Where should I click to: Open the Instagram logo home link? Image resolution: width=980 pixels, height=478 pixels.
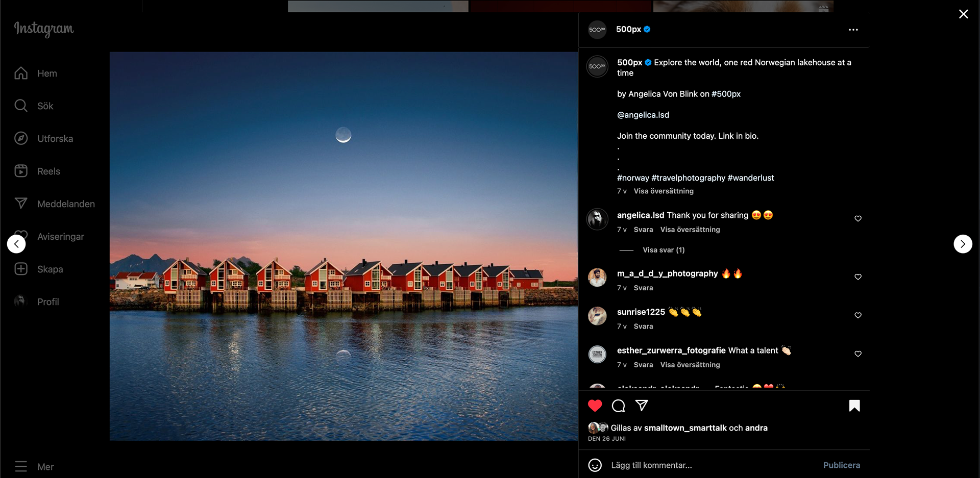pyautogui.click(x=44, y=29)
